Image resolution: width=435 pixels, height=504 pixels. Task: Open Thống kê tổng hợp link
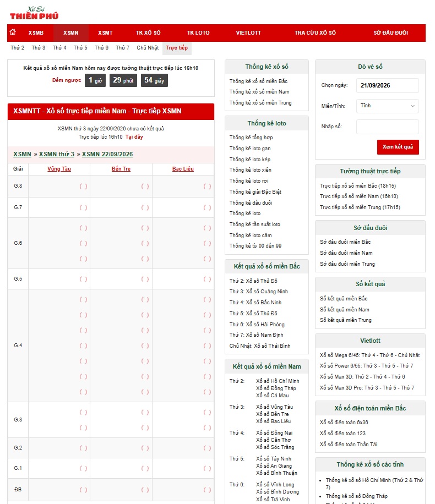point(251,138)
